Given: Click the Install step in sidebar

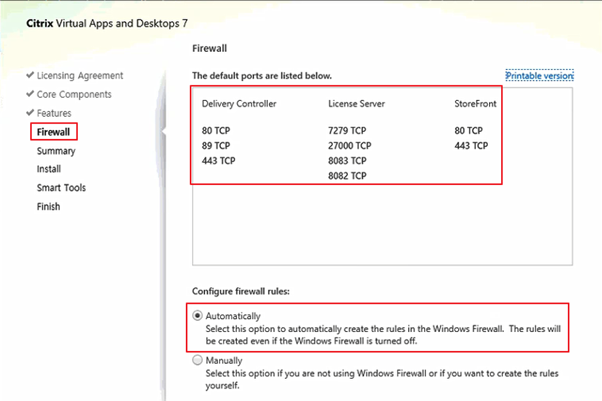Looking at the screenshot, I should tap(49, 169).
